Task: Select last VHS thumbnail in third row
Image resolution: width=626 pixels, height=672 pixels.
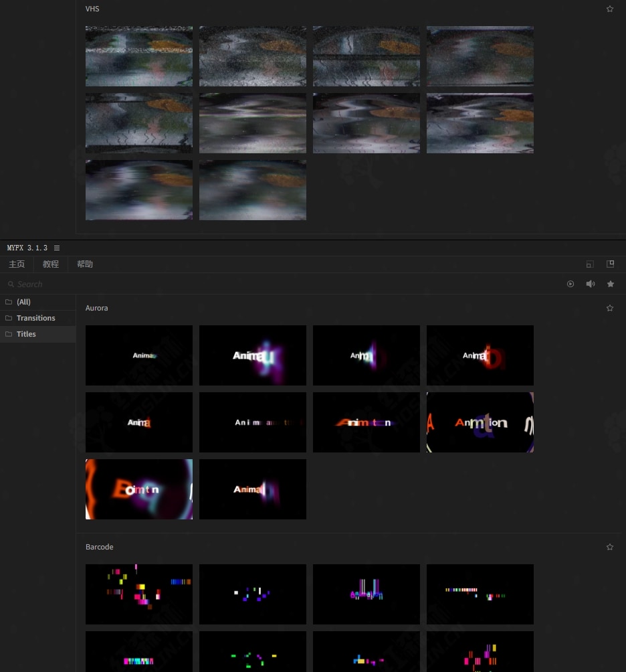Action: [253, 190]
